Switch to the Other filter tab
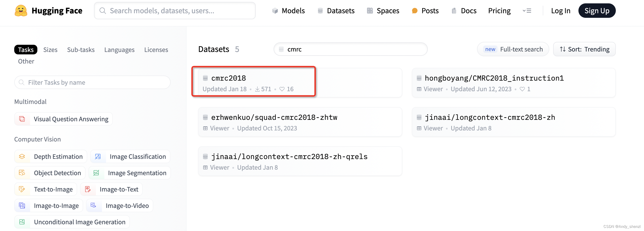This screenshot has width=644, height=231. (26, 61)
